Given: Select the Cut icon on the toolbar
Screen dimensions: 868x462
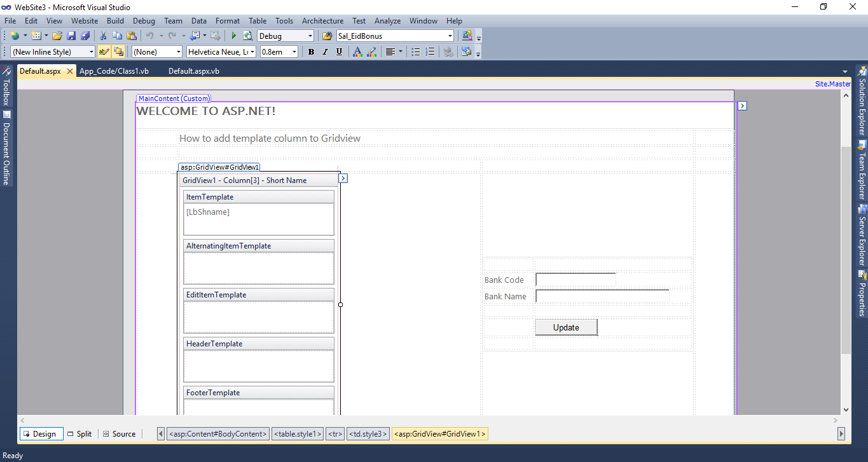Looking at the screenshot, I should click(102, 36).
